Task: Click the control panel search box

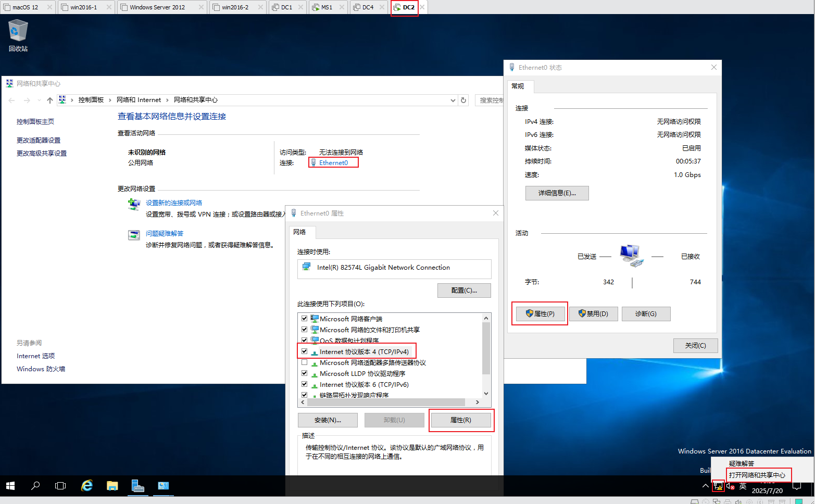Action: (490, 100)
